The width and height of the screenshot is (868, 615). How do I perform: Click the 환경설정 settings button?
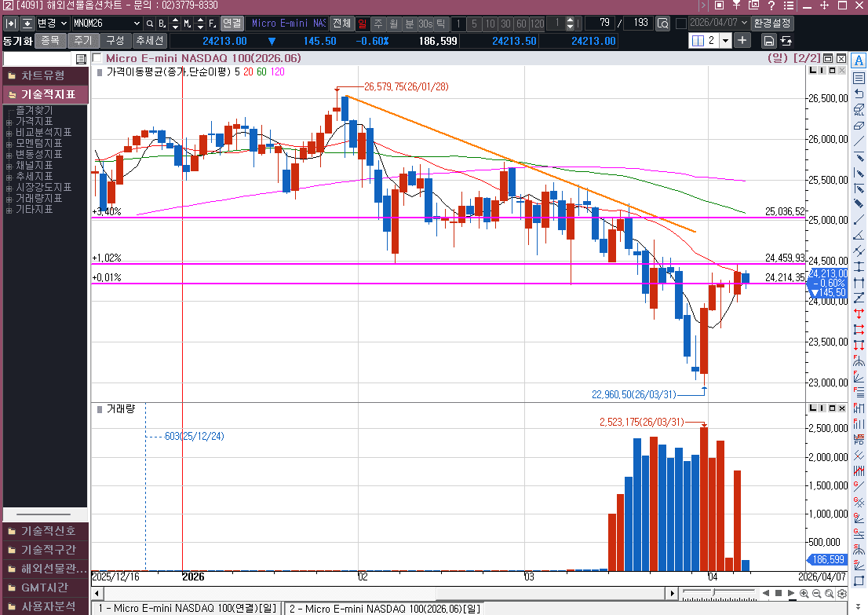point(772,24)
